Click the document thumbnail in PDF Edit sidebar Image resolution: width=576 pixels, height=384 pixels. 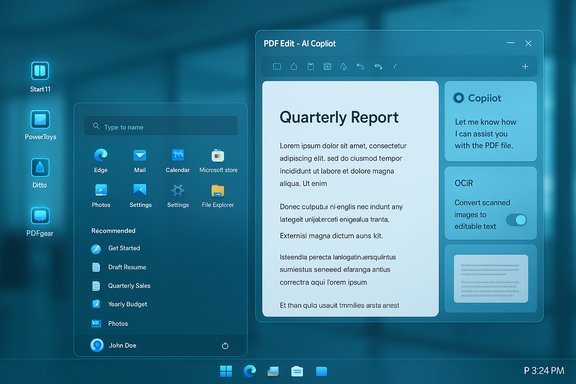[491, 279]
